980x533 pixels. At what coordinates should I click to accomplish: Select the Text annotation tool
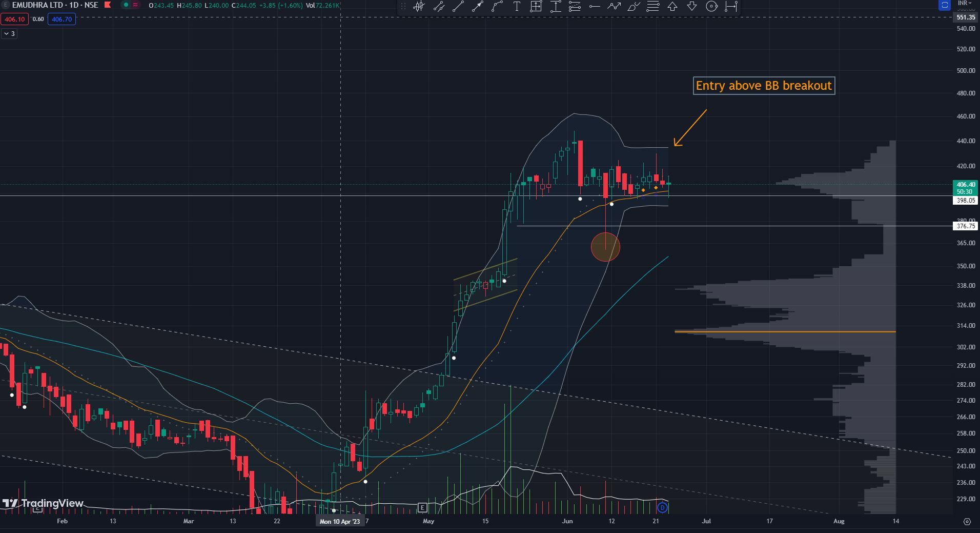pyautogui.click(x=517, y=7)
